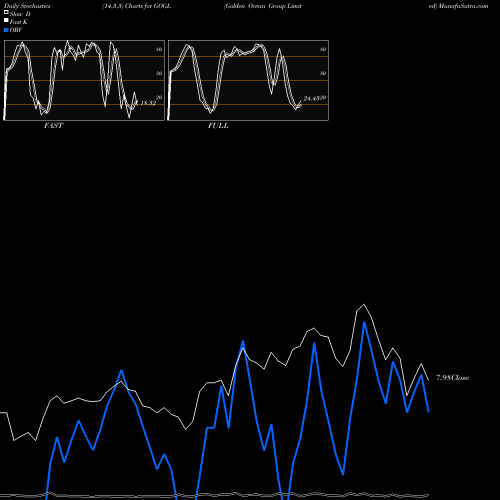The height and width of the screenshot is (500, 500).
Task: Click the FULL label under right chart
Action: (x=218, y=126)
